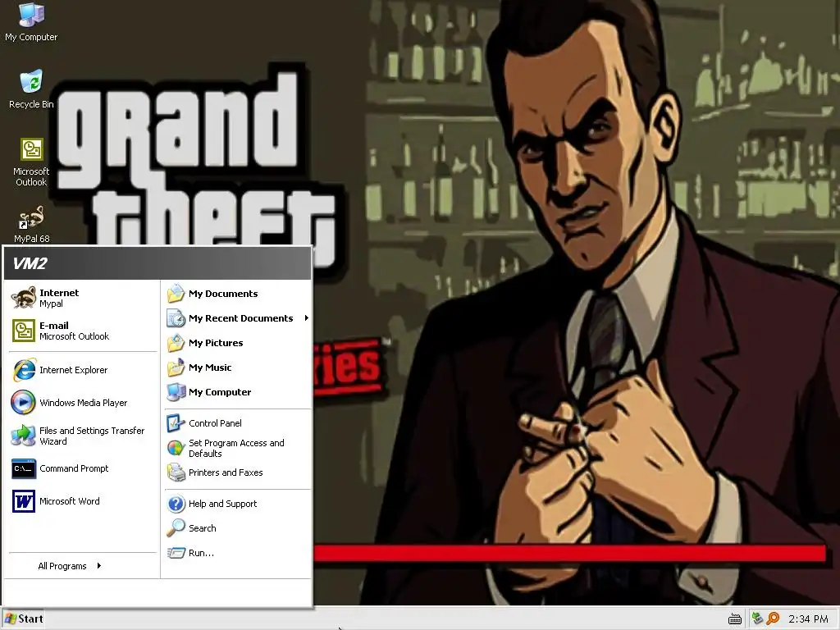The height and width of the screenshot is (630, 840).
Task: Click the My Music label
Action: [x=210, y=367]
